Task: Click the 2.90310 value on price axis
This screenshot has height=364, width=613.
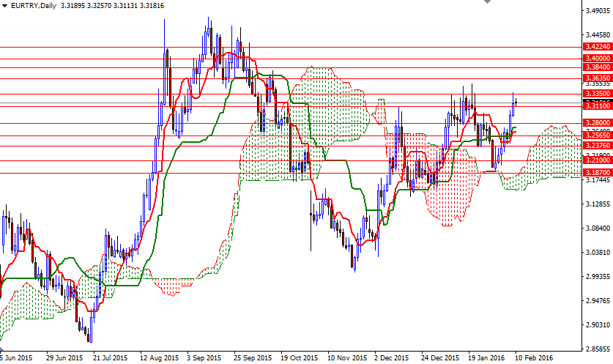Action: point(598,325)
